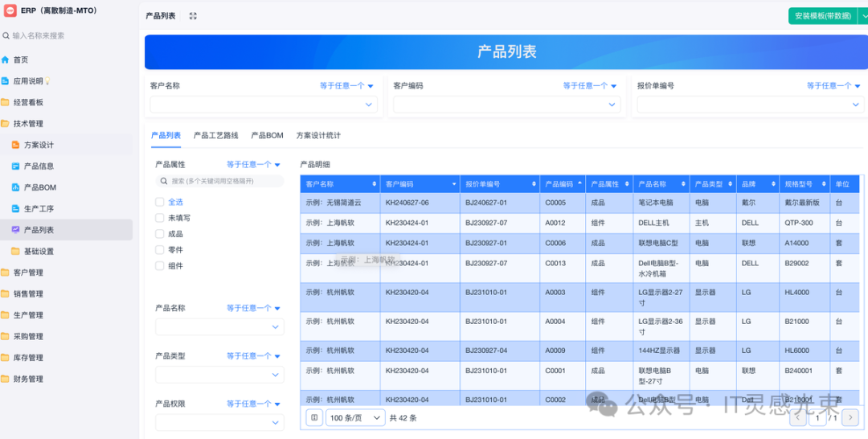Open the 100 条/页 page size dropdown

coord(354,417)
